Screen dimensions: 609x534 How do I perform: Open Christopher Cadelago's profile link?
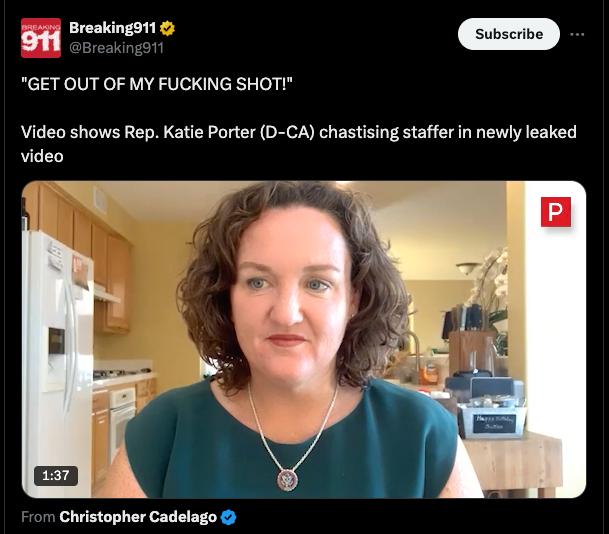click(x=138, y=517)
